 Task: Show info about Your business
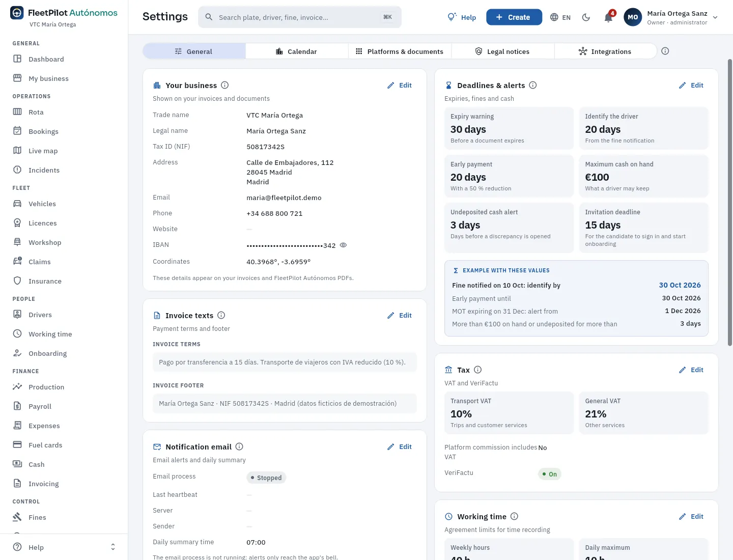click(225, 86)
